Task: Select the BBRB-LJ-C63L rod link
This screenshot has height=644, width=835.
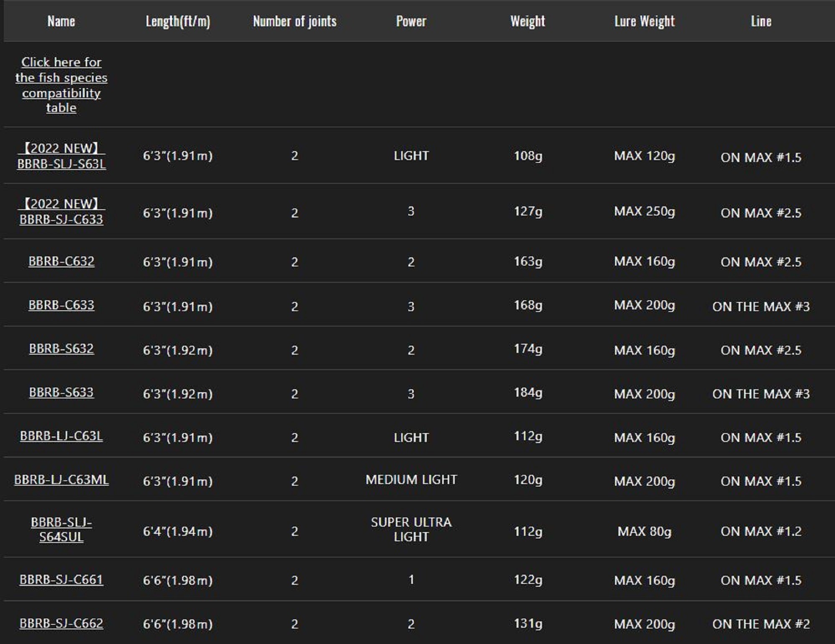Action: (x=61, y=436)
